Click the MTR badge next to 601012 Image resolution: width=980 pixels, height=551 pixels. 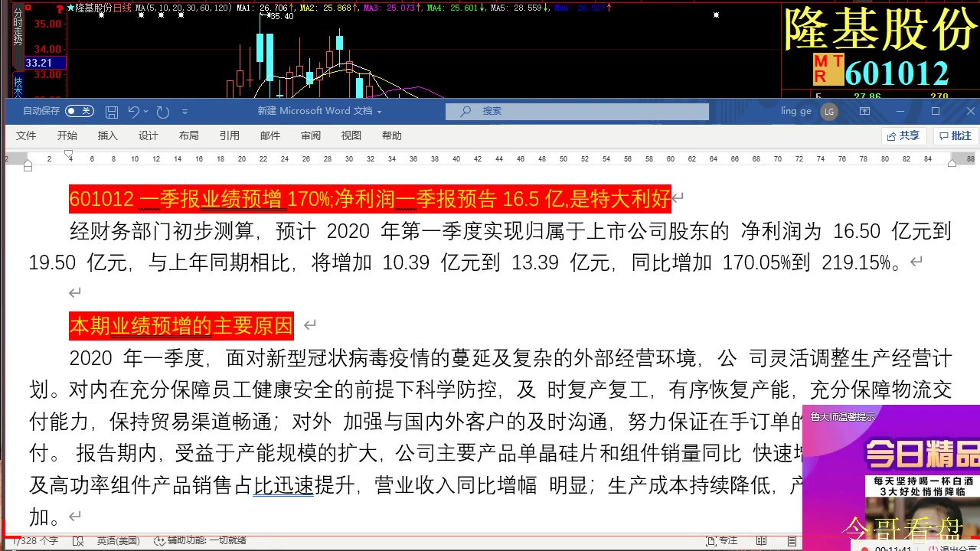828,70
